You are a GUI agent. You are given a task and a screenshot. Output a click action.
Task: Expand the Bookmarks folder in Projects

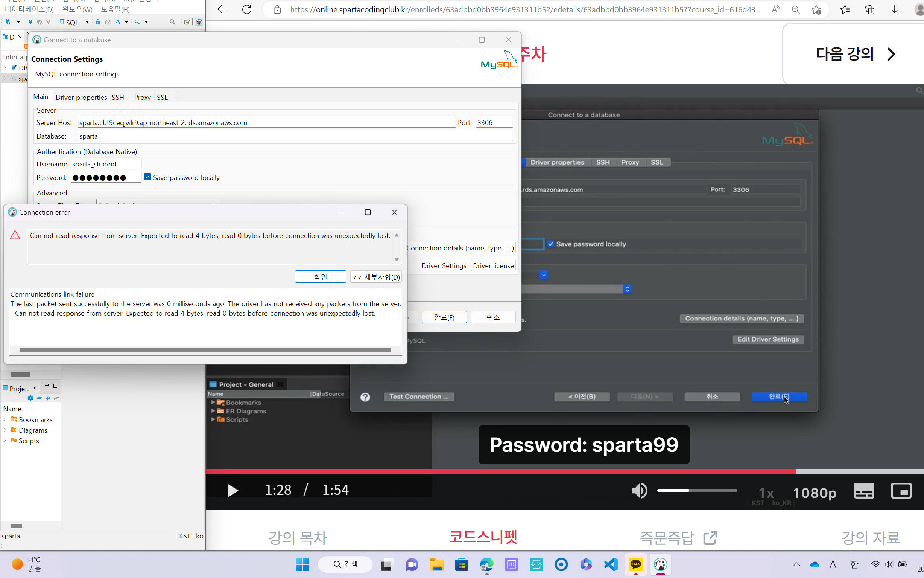click(x=5, y=419)
